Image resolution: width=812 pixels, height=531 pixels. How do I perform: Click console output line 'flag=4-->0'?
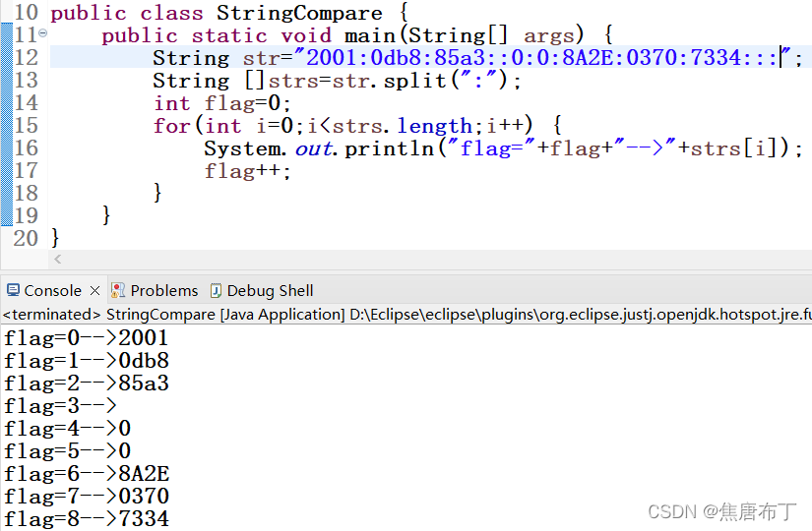pyautogui.click(x=67, y=429)
